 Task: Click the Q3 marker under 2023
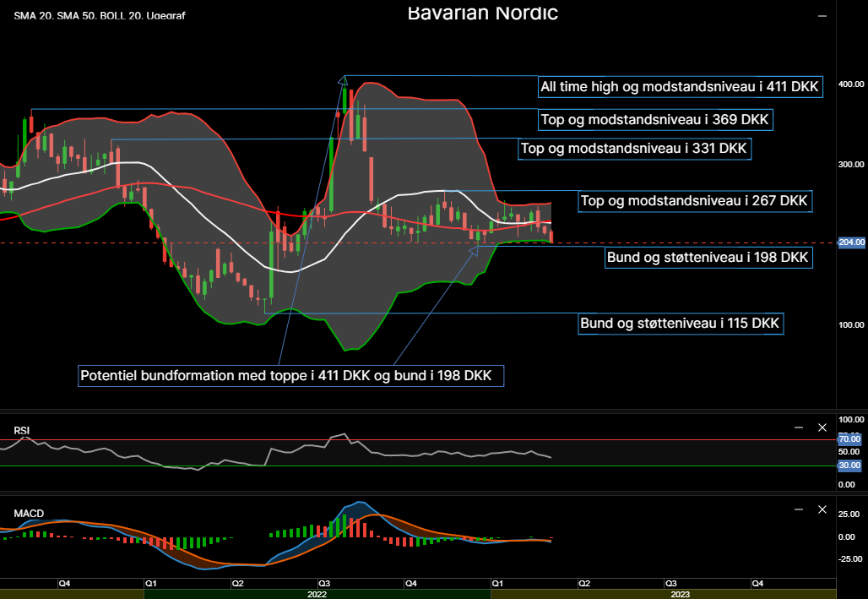pyautogui.click(x=671, y=584)
